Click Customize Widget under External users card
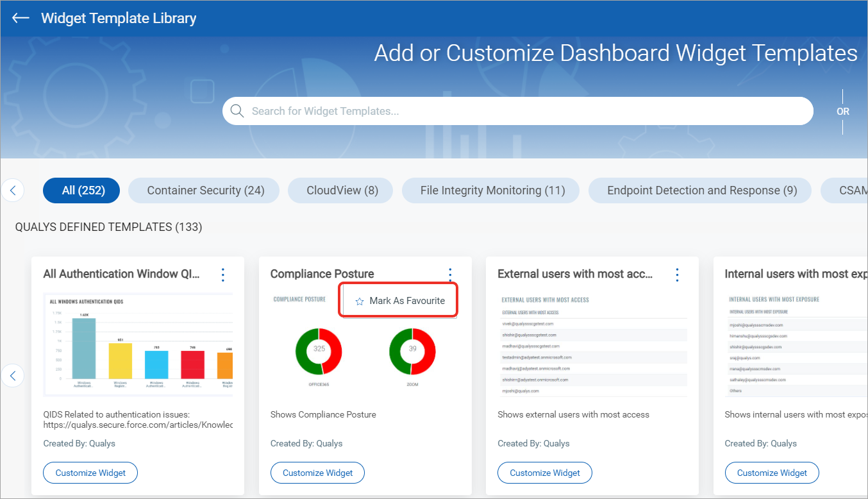 click(x=544, y=473)
